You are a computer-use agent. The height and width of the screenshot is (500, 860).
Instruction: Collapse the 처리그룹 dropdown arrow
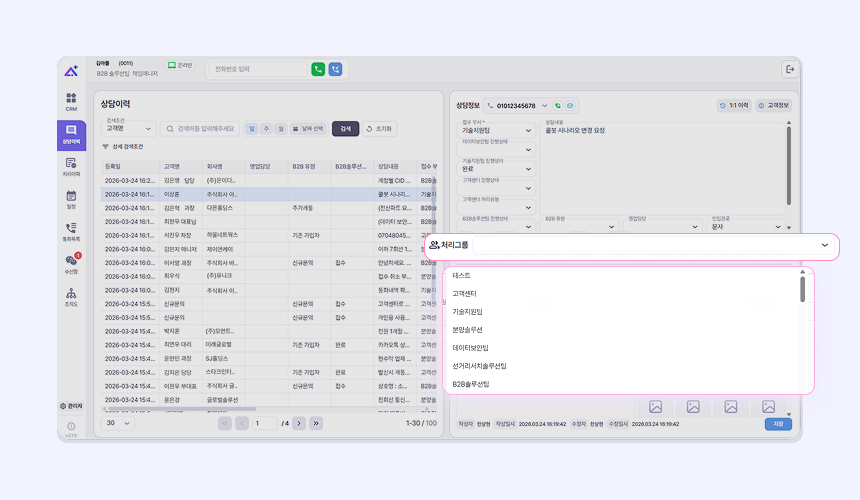(x=824, y=245)
